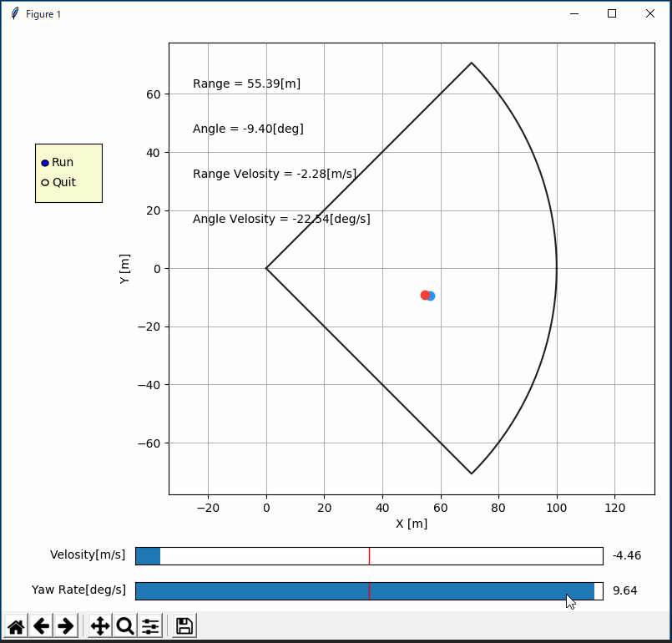Save the figure with disk icon
The image size is (672, 643).
[184, 626]
